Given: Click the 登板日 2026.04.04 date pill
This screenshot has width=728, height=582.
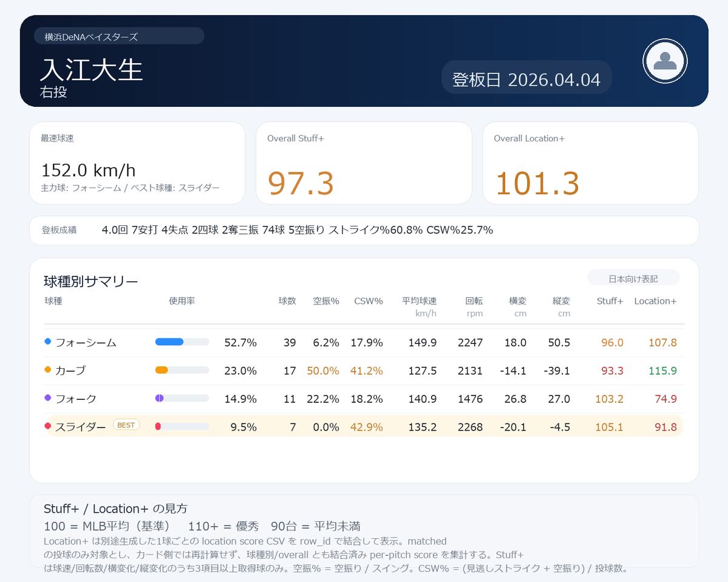Looking at the screenshot, I should click(x=526, y=77).
